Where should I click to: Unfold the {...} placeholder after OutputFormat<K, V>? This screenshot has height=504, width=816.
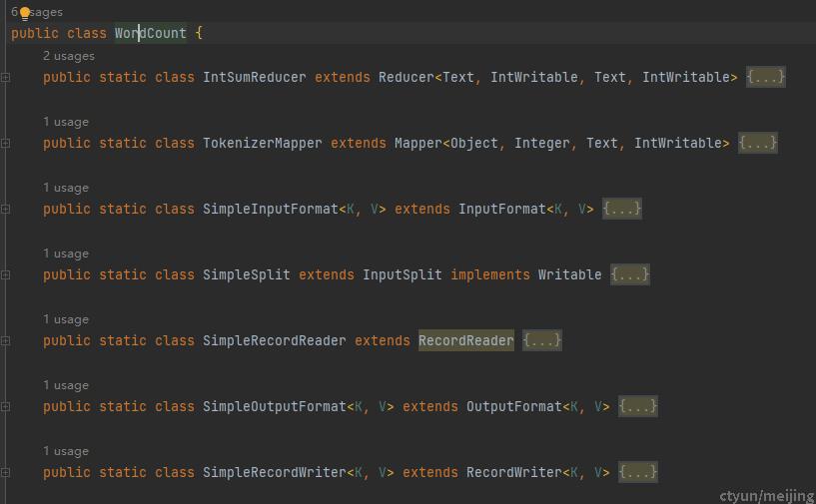pyautogui.click(x=638, y=406)
